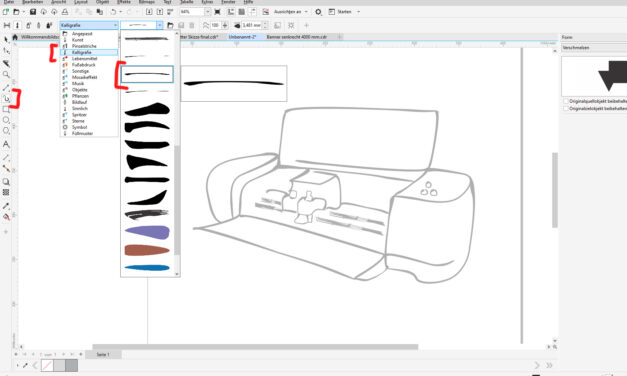Viewport: 627px width, 376px height.
Task: Pick the purple brush stroke preset
Action: [x=147, y=232]
